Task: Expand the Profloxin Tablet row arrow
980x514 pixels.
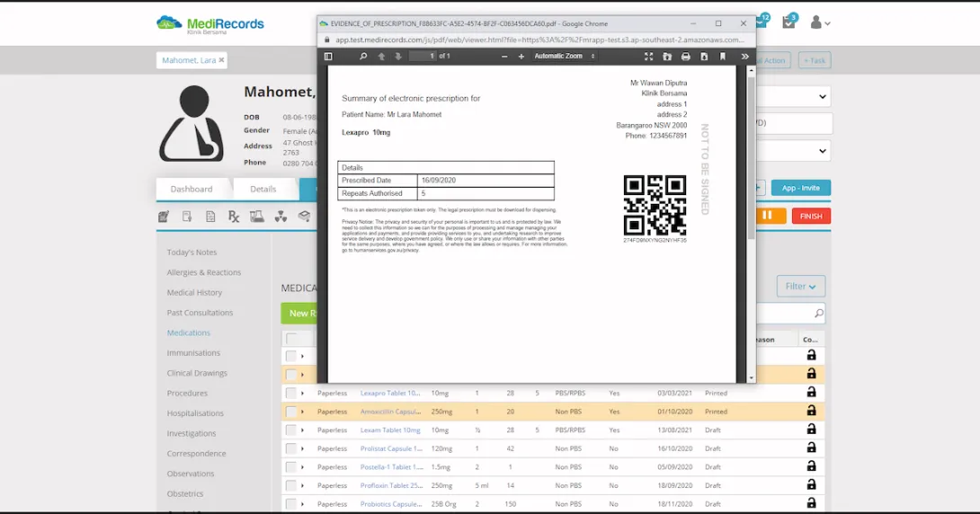Action: click(x=302, y=485)
